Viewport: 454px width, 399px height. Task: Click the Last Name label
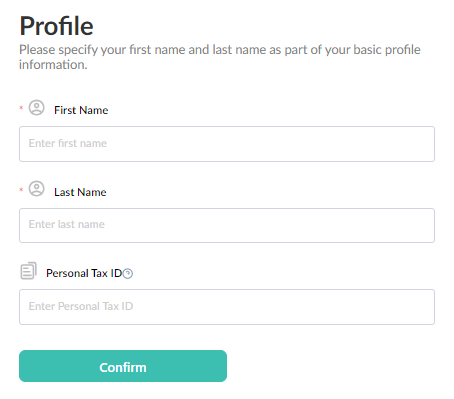tap(80, 192)
